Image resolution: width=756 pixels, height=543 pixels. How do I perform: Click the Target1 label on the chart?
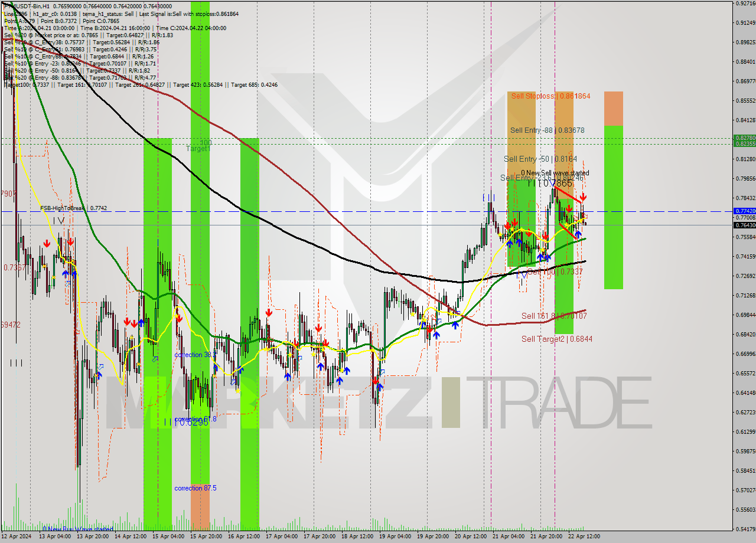click(x=198, y=149)
